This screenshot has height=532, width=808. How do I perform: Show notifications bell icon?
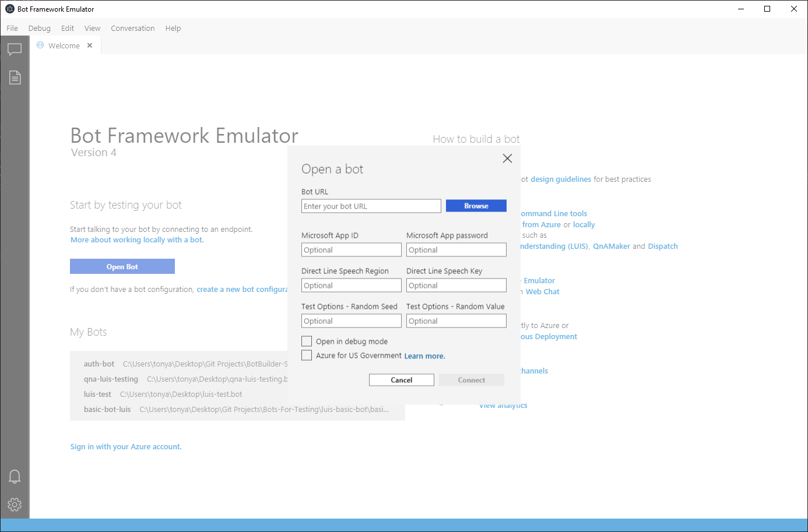[x=15, y=477]
